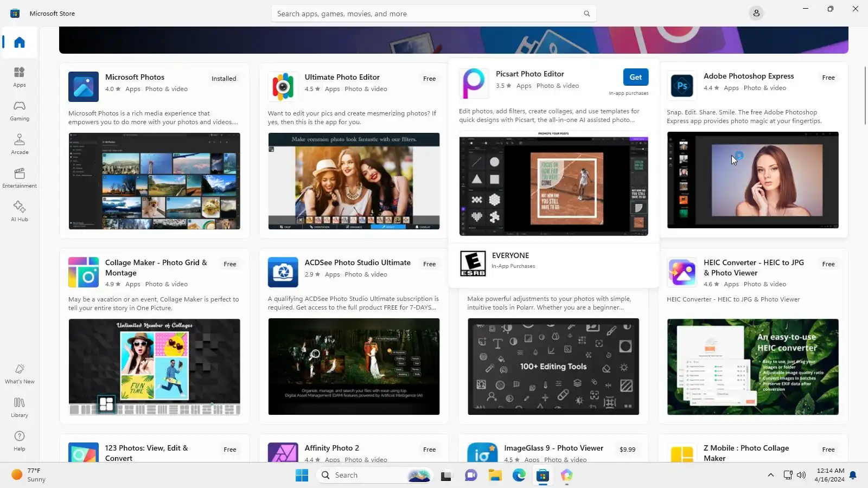Open the '100+ Editing Tools' preview image

click(553, 367)
